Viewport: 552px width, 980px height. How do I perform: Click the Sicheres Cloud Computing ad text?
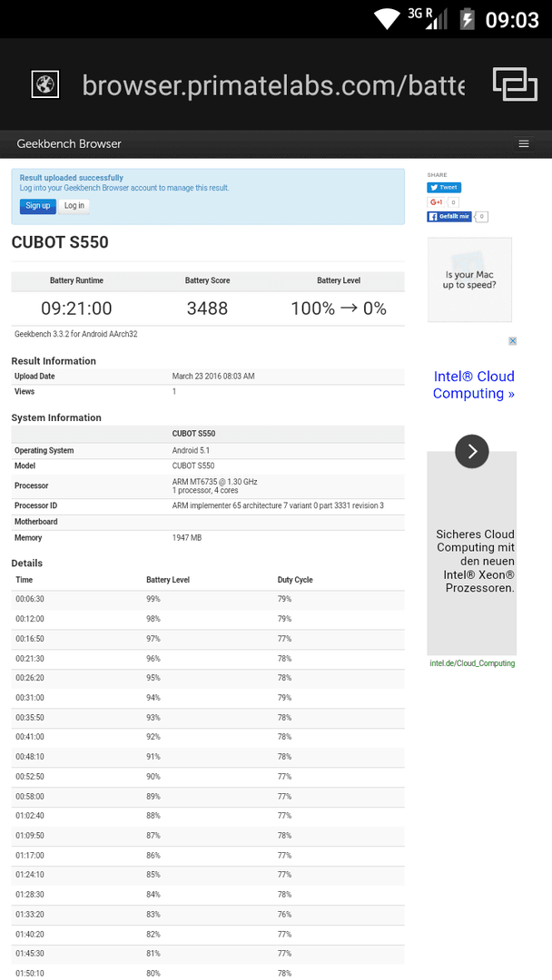click(x=475, y=562)
